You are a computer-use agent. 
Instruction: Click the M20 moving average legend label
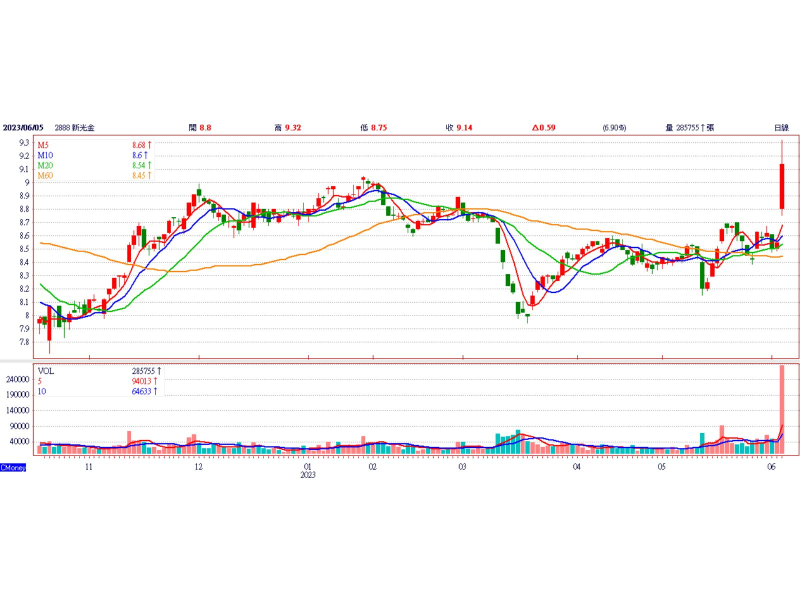pos(45,166)
